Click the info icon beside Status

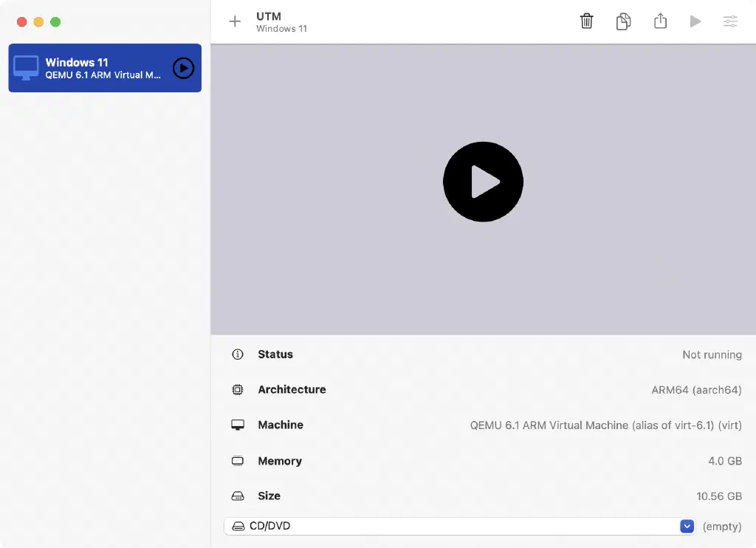pyautogui.click(x=238, y=355)
